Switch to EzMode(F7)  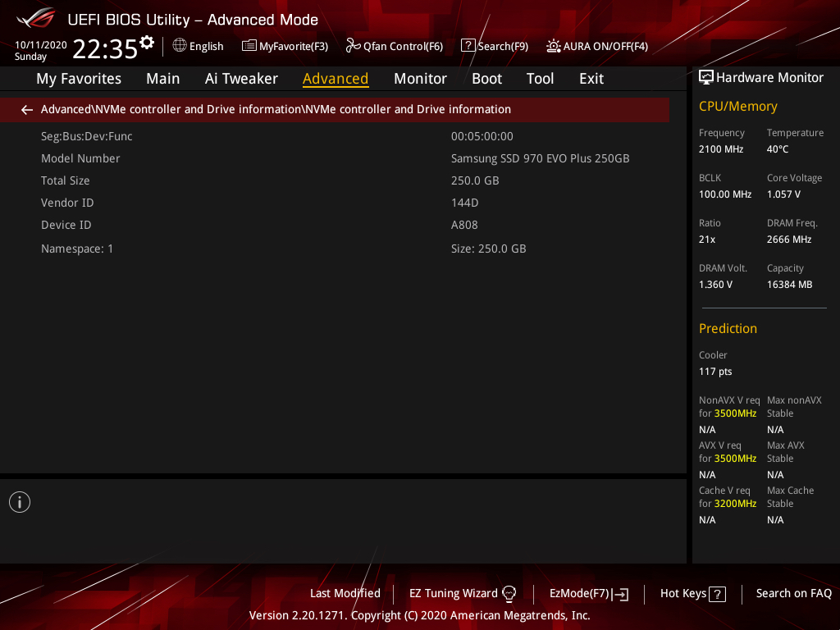click(x=589, y=593)
